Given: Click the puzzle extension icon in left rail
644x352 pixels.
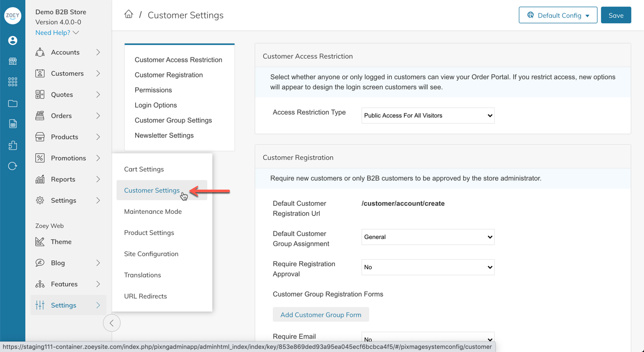Looking at the screenshot, I should tap(13, 145).
